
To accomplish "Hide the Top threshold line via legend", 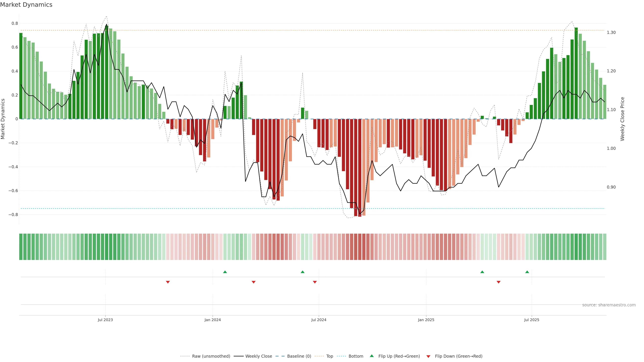I will coord(330,356).
